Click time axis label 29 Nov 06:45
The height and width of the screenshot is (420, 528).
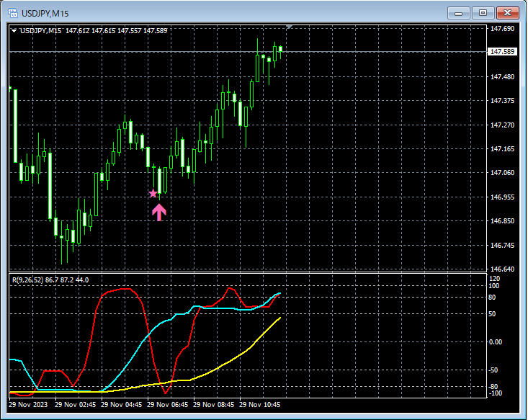pos(167,404)
